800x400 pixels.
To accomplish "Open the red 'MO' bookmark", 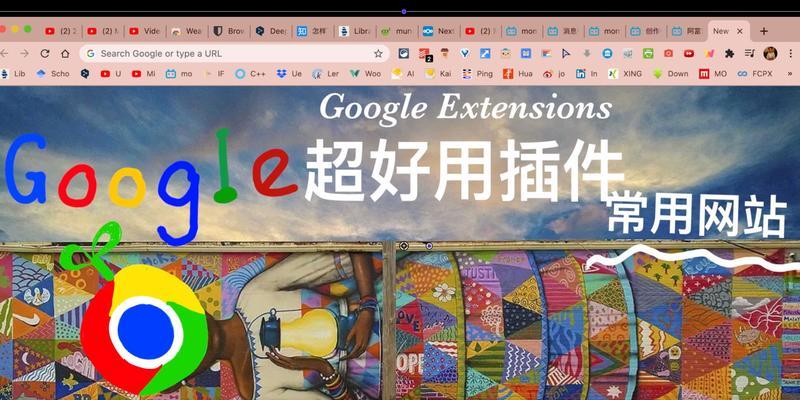I will (x=713, y=74).
